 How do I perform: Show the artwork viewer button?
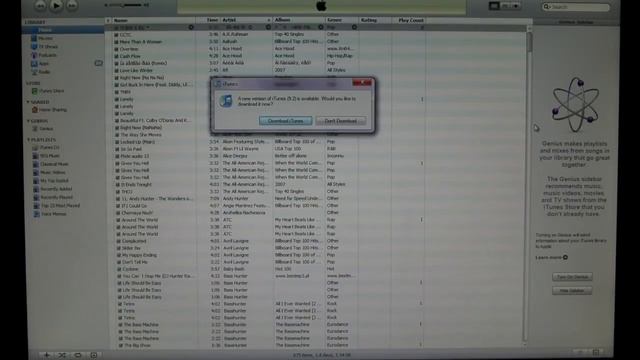(x=93, y=355)
